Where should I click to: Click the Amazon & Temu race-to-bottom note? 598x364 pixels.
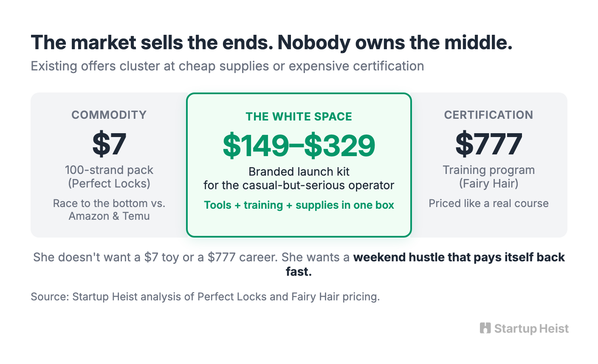109,210
